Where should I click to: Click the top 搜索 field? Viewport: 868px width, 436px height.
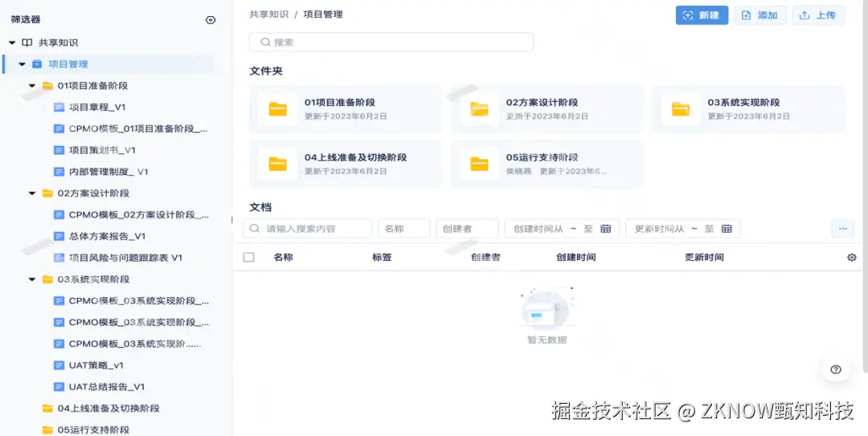point(391,42)
